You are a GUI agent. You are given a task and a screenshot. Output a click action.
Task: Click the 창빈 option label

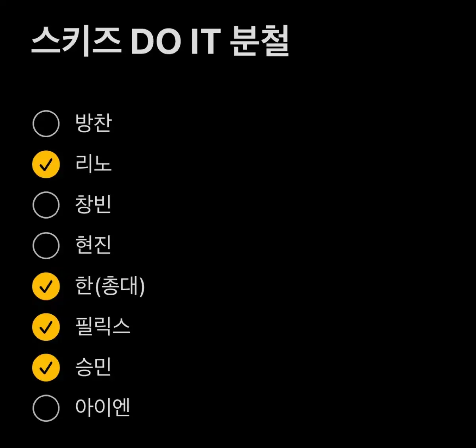pyautogui.click(x=93, y=204)
